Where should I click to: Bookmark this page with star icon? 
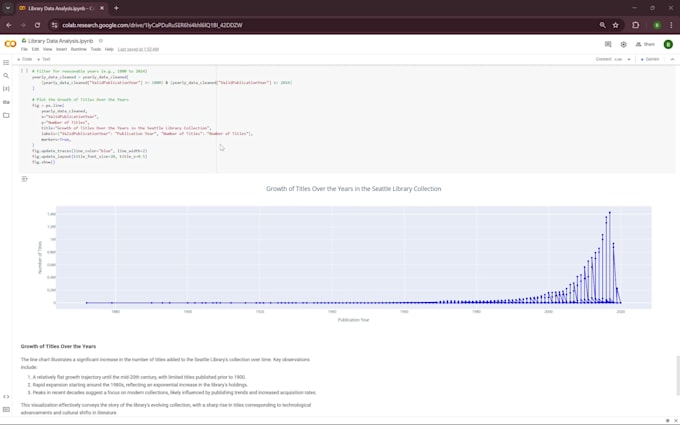pyautogui.click(x=615, y=25)
